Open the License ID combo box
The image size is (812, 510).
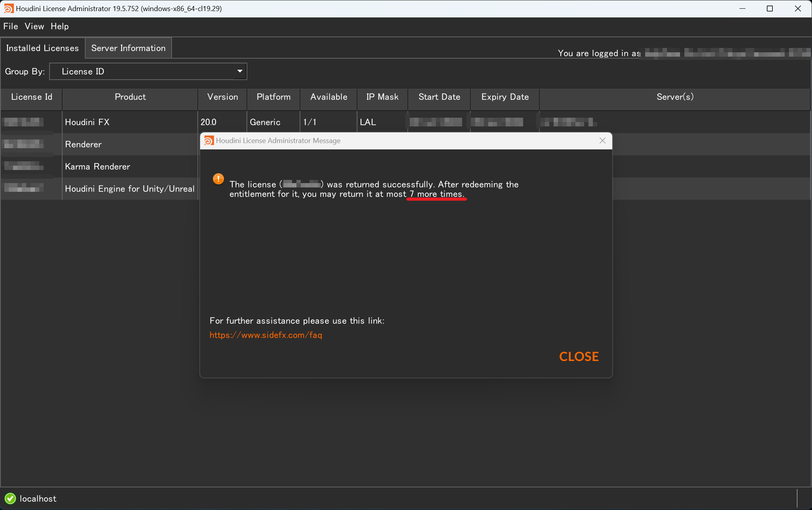[148, 71]
